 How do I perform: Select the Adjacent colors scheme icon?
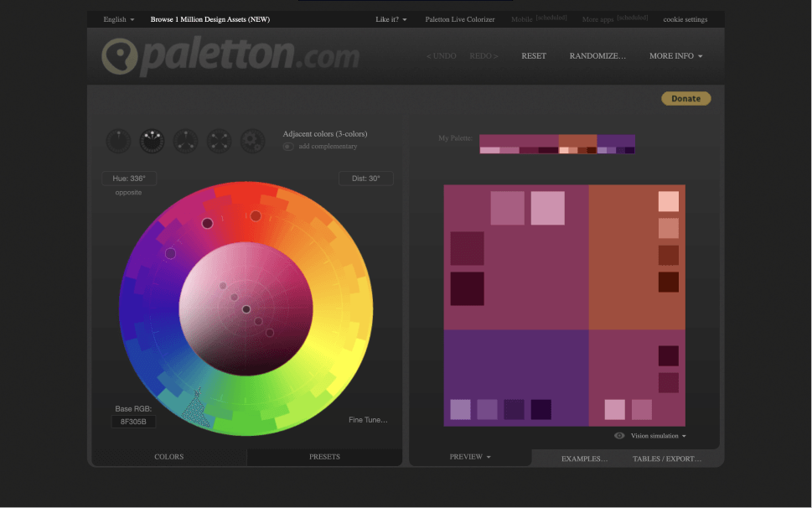(153, 141)
